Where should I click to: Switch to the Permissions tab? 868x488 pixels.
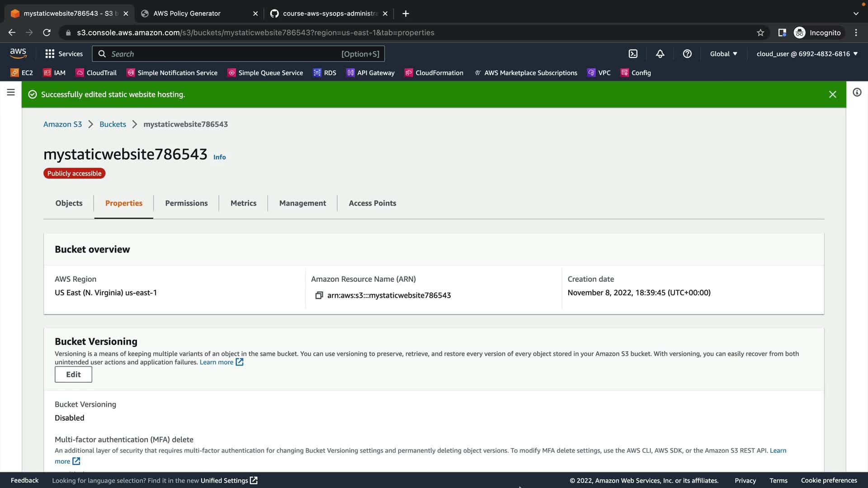(186, 203)
